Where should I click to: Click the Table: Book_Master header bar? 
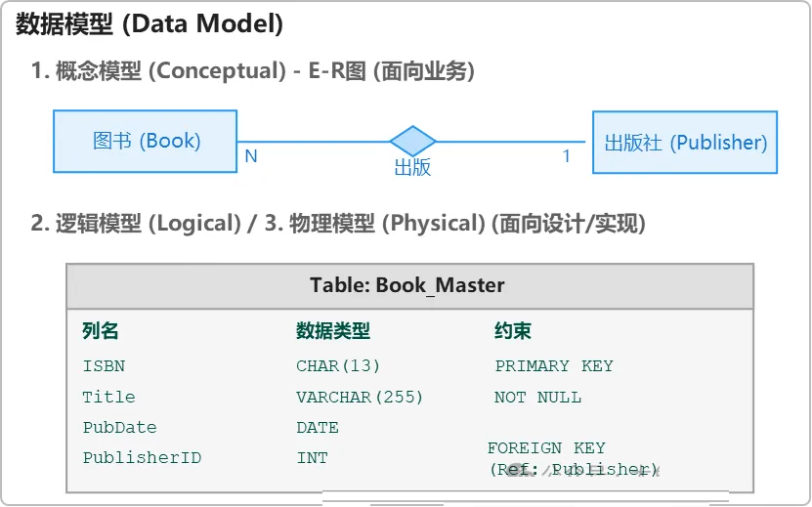point(408,285)
